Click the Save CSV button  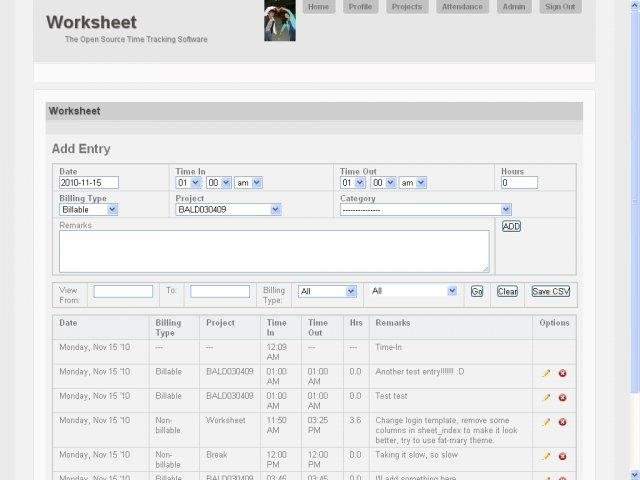click(551, 291)
